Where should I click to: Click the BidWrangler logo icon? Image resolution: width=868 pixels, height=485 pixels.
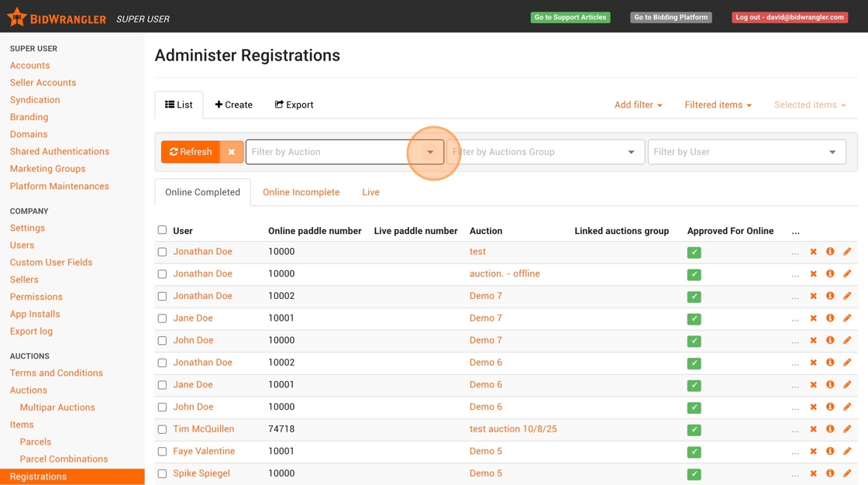pyautogui.click(x=16, y=17)
